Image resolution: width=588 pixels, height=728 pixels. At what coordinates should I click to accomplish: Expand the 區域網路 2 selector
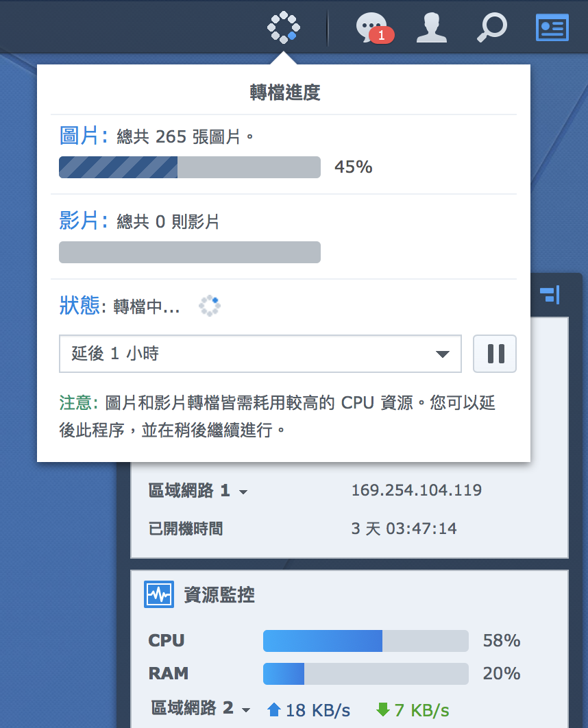(246, 709)
